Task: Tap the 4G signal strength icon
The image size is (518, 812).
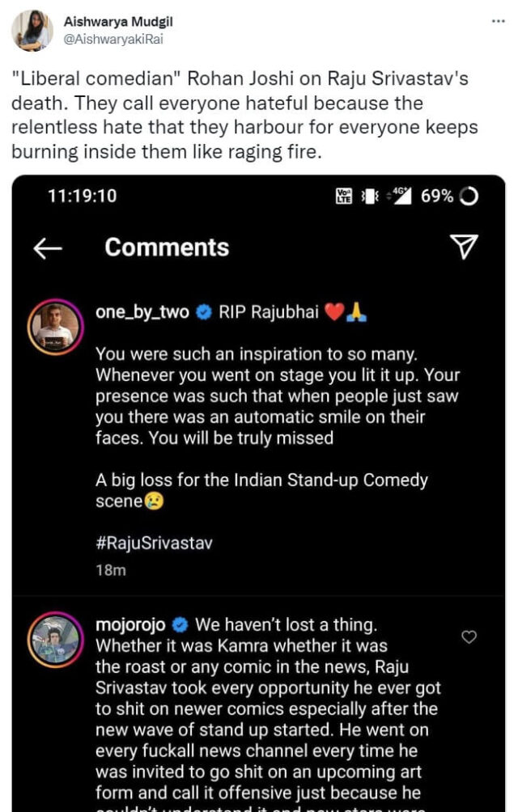Action: [x=400, y=197]
